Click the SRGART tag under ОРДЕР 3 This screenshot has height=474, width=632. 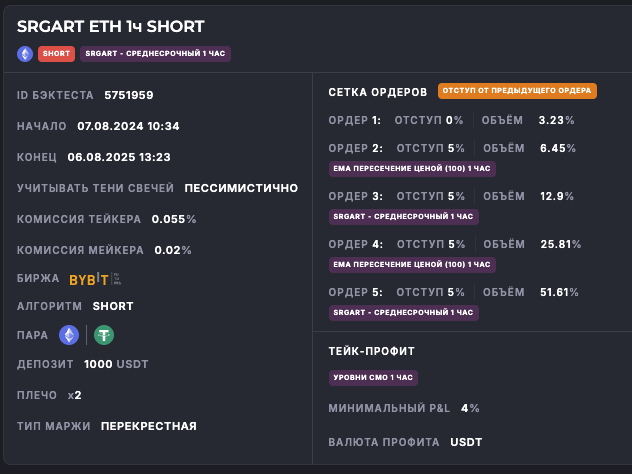403,216
